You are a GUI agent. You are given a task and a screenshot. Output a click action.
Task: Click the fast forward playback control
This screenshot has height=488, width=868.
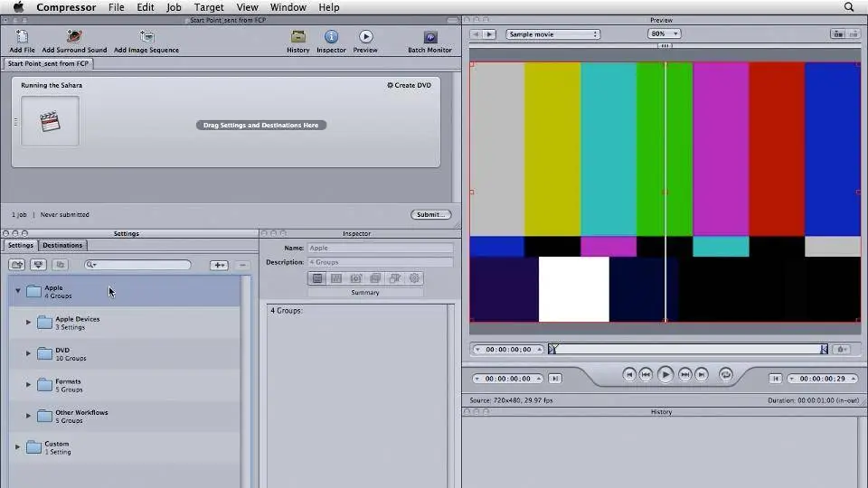pos(684,374)
